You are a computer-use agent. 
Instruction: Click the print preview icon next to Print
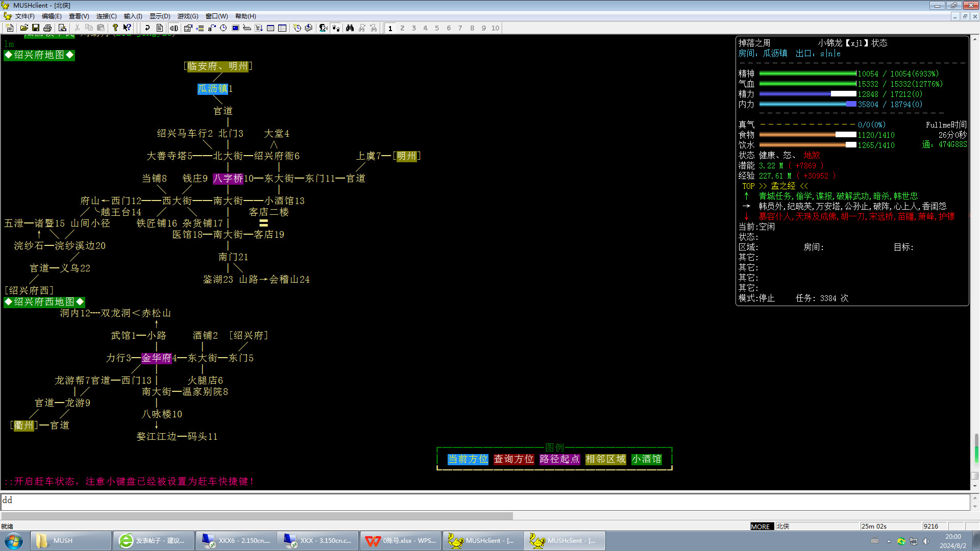62,28
